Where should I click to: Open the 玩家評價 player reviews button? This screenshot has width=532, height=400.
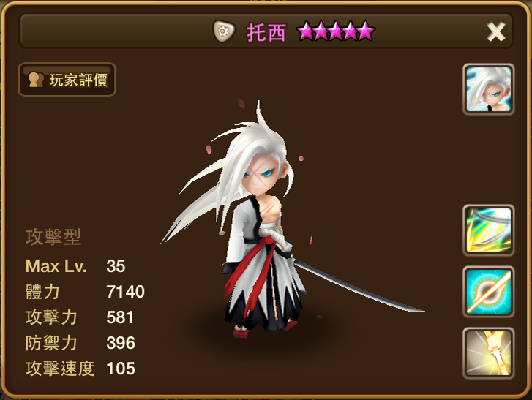[x=67, y=80]
